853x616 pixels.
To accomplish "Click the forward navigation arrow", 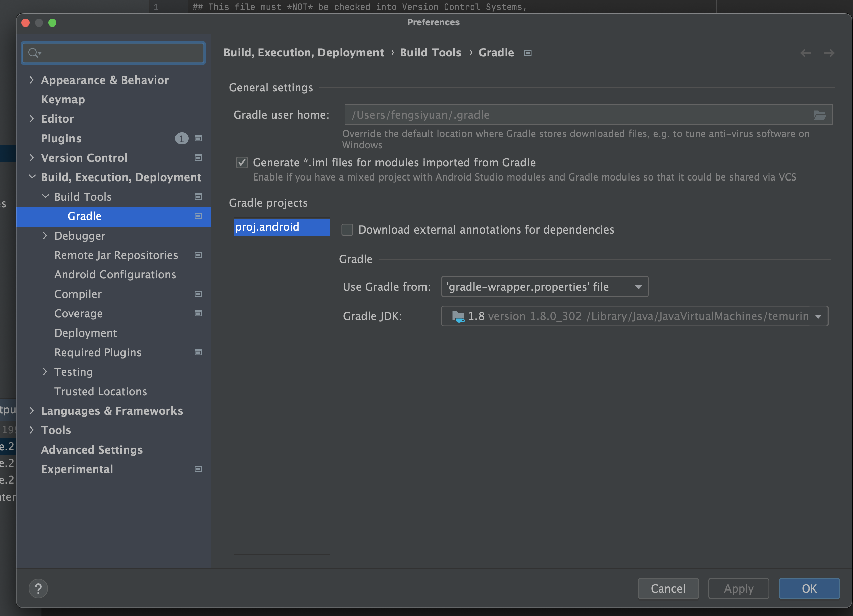I will click(x=829, y=53).
